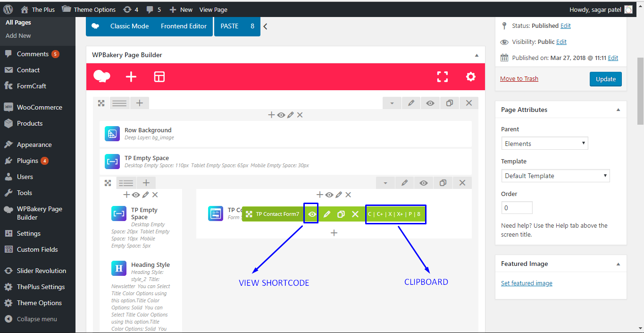
Task: Add element to column above TP Contact Form7
Action: point(319,195)
